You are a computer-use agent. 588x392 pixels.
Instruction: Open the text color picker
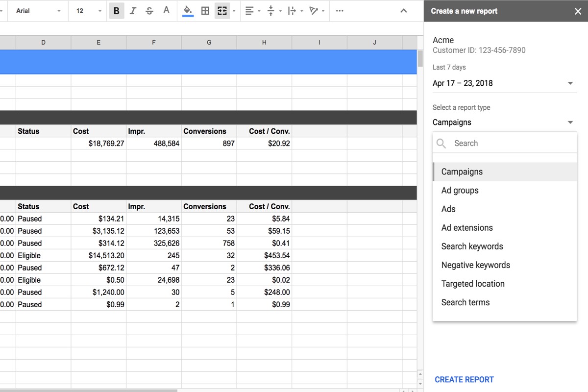coord(167,11)
